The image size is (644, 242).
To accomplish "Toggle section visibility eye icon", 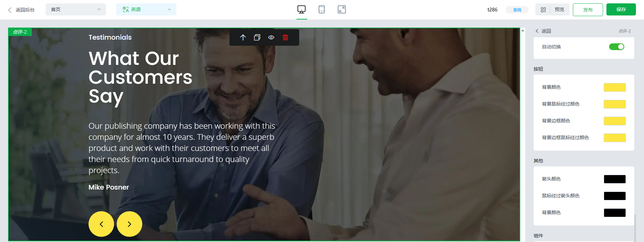I will coord(271,37).
